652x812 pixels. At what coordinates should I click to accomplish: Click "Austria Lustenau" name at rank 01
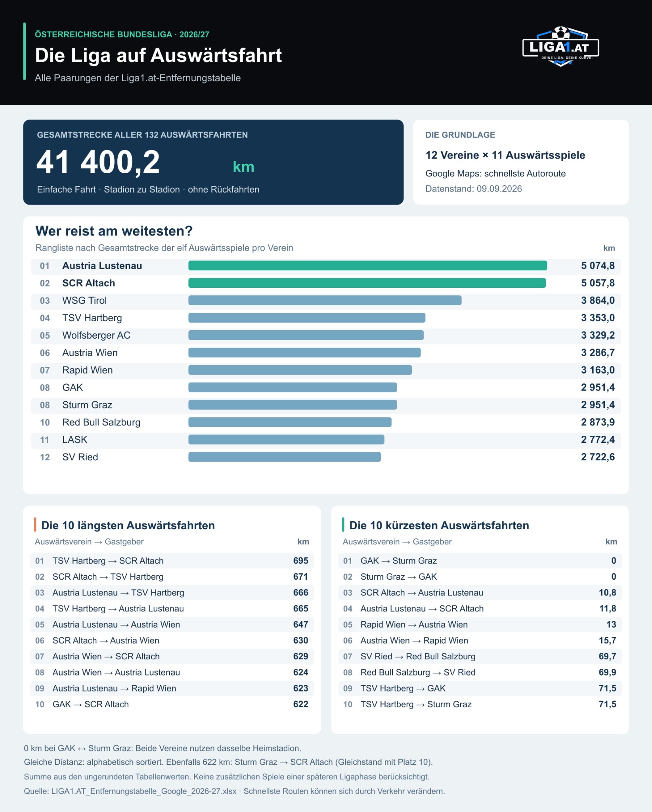(x=102, y=266)
